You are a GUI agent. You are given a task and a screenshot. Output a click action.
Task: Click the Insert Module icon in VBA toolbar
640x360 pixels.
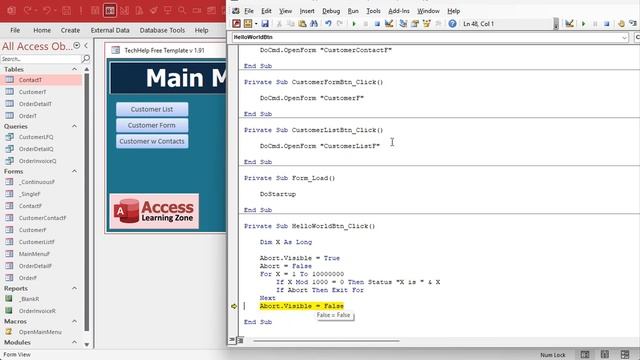click(x=248, y=24)
